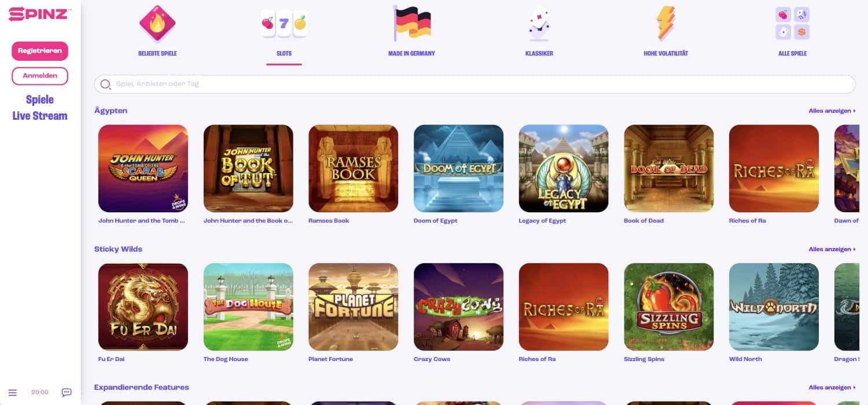
Task: Click the Registrieren button
Action: 40,51
